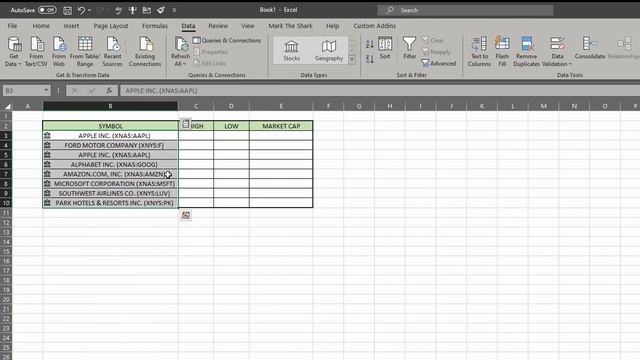
Task: Open the Name Box dropdown arrow
Action: 46,90
